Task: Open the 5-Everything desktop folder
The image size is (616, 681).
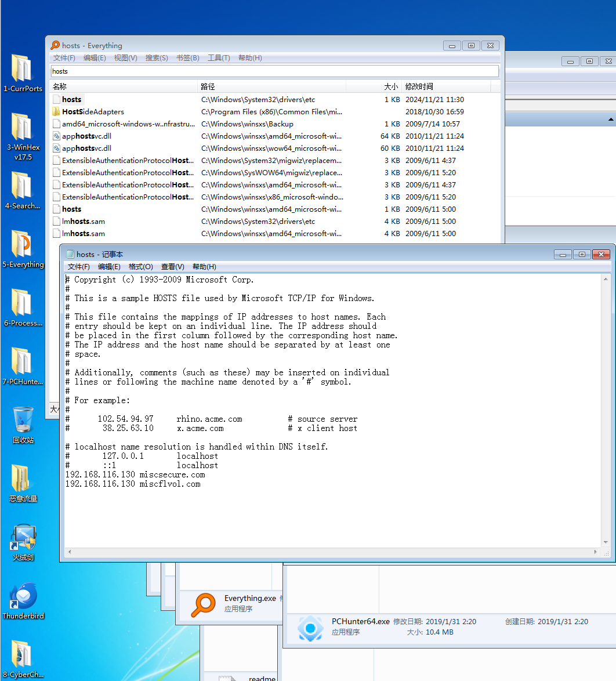Action: coord(23,249)
